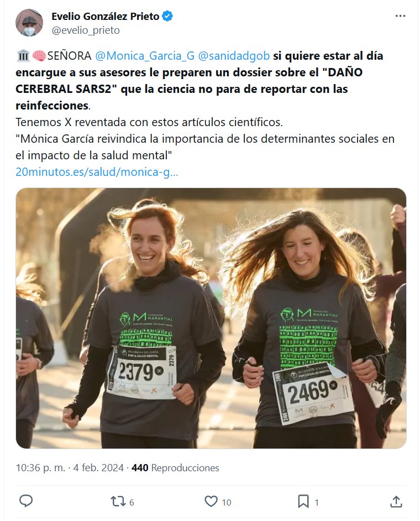Image resolution: width=420 pixels, height=521 pixels.
Task: Open the timestamp 10:36 p. m. 4 feb. 2024
Action: 70,468
